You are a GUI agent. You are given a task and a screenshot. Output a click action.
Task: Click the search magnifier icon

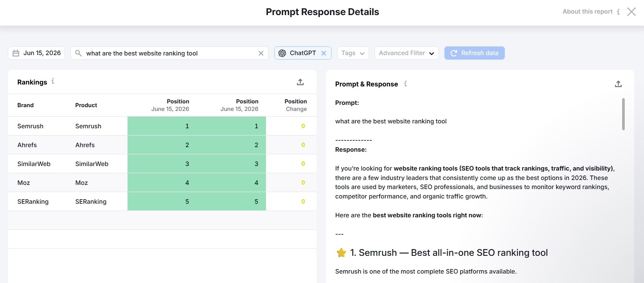(x=78, y=53)
